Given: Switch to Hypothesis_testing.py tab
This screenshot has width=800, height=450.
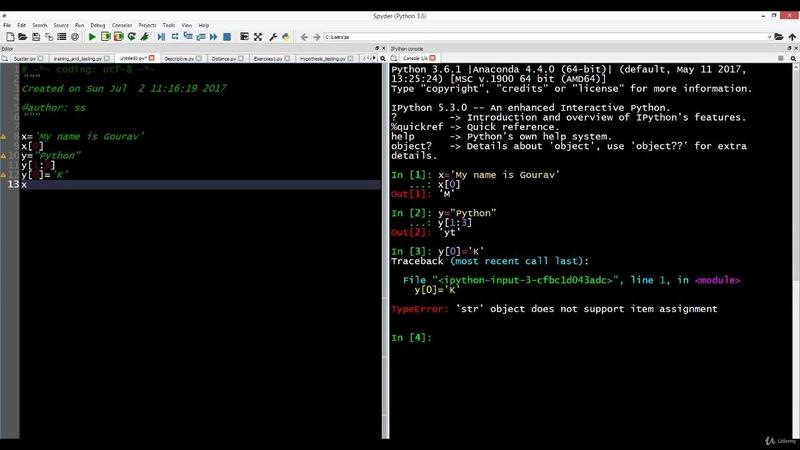Looking at the screenshot, I should coord(327,59).
